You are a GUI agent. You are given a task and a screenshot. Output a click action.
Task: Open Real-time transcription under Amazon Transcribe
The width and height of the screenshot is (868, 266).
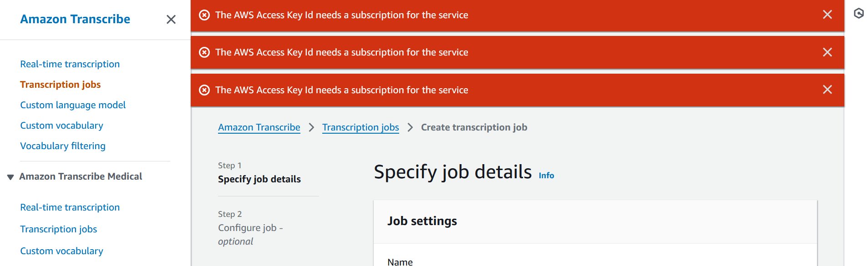point(70,64)
